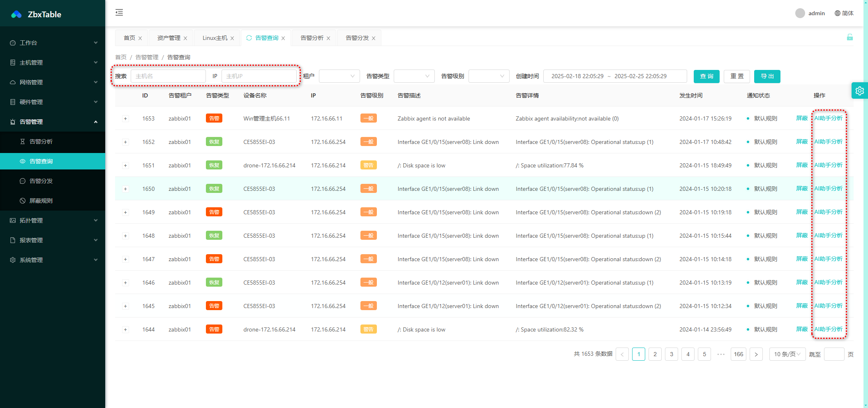Expand row 1644 with the plus icon

[125, 330]
